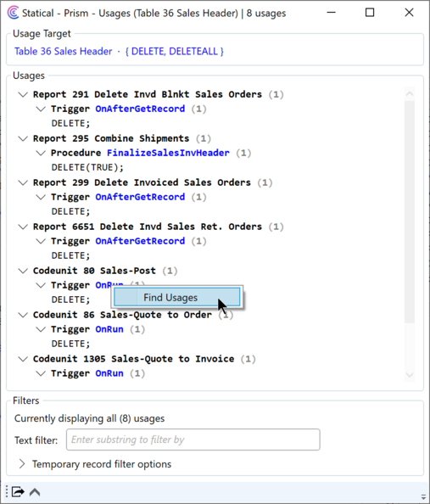Select the DELETE; line under Report 291
This screenshot has width=430, height=504.
click(x=70, y=123)
